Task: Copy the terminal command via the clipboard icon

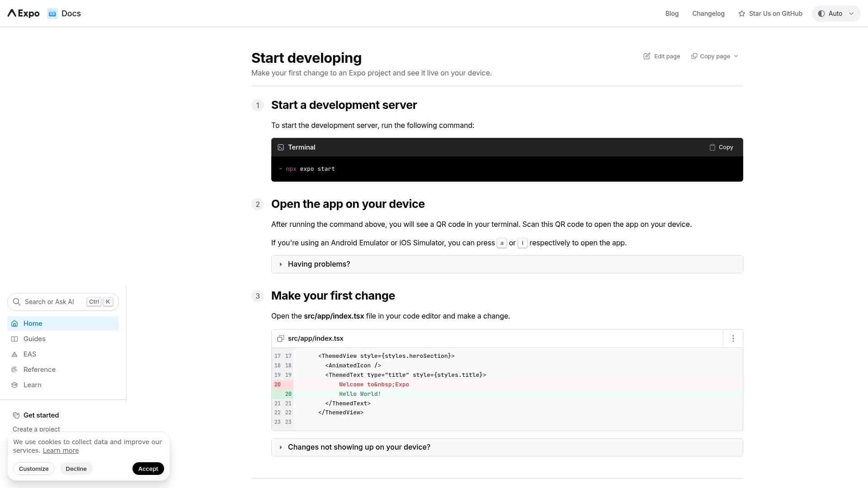Action: (712, 147)
